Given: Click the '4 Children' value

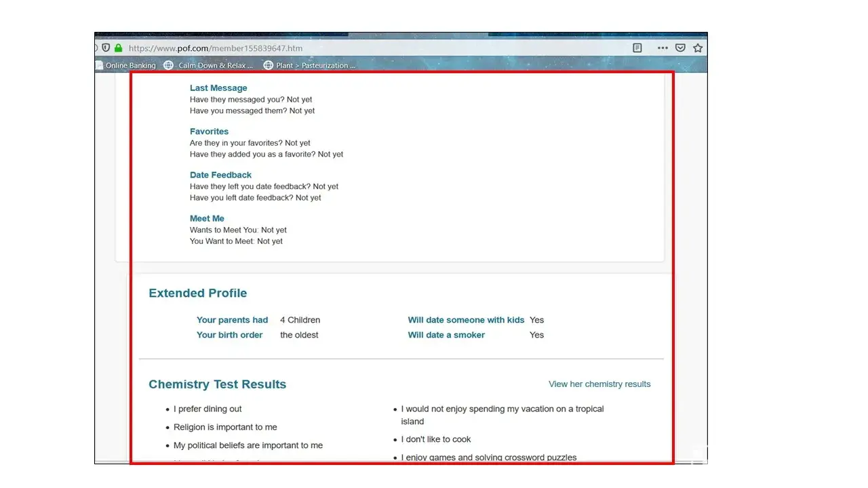Looking at the screenshot, I should coord(300,320).
